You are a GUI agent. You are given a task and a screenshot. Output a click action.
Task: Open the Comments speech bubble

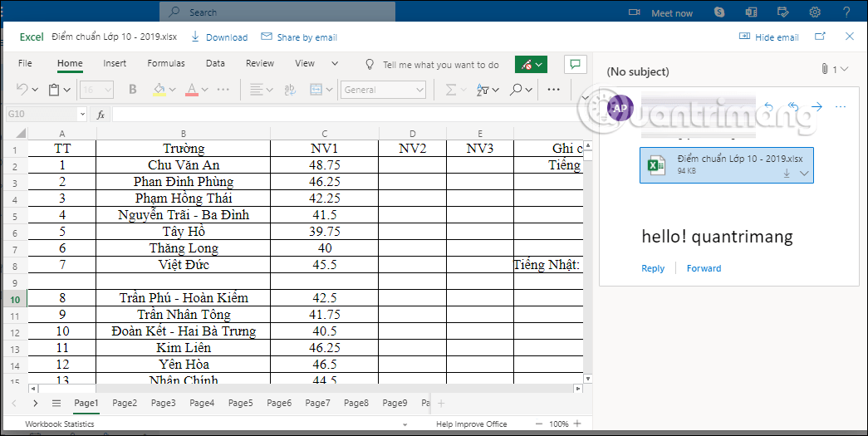click(576, 64)
